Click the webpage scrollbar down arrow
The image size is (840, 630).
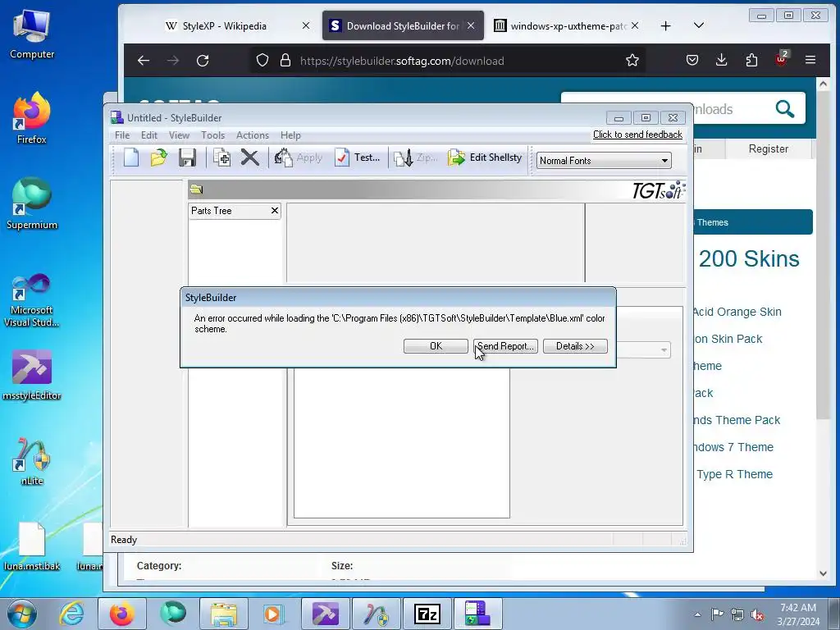click(x=824, y=573)
